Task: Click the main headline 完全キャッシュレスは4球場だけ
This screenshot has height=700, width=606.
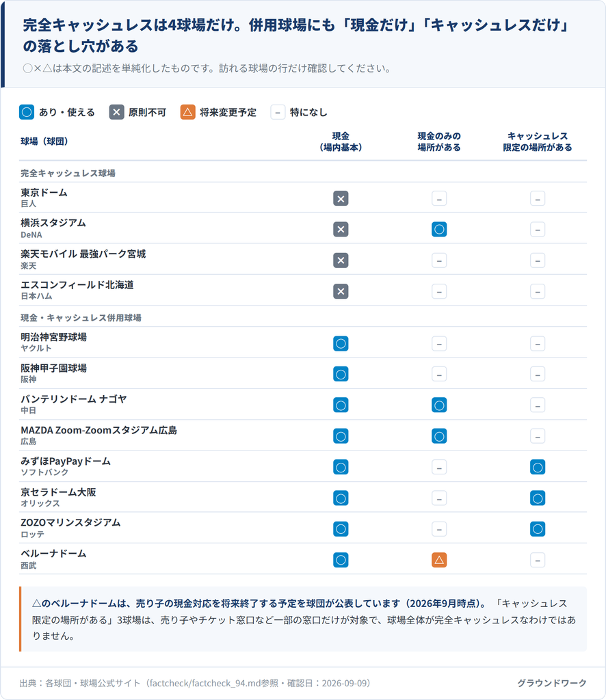Action: pos(295,36)
